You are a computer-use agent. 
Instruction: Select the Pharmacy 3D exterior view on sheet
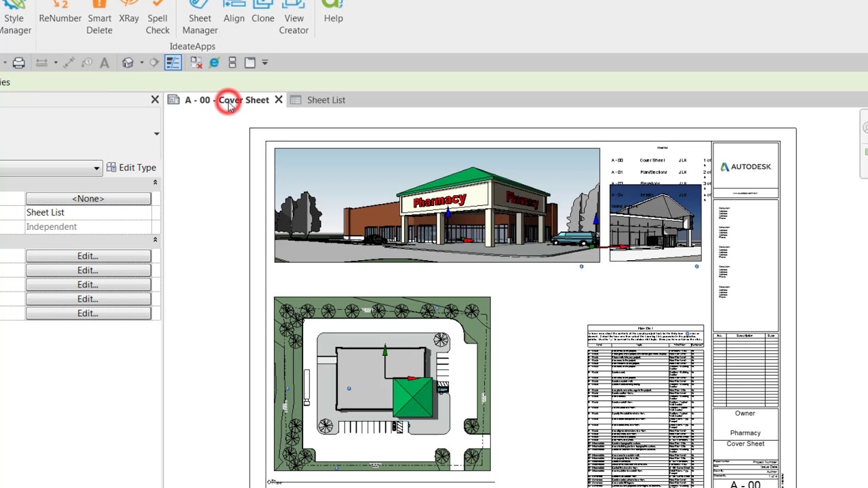point(437,205)
